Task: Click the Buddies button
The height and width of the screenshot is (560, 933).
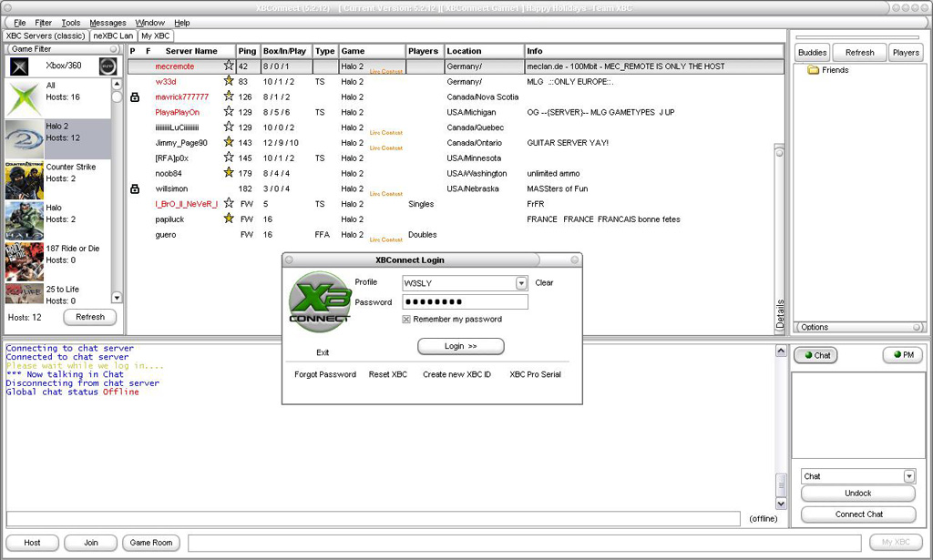Action: [812, 52]
